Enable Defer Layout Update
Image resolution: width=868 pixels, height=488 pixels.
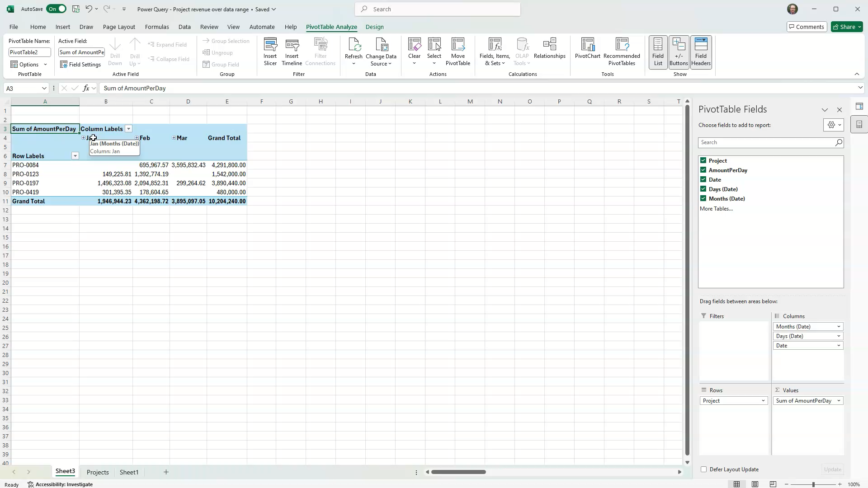click(704, 469)
